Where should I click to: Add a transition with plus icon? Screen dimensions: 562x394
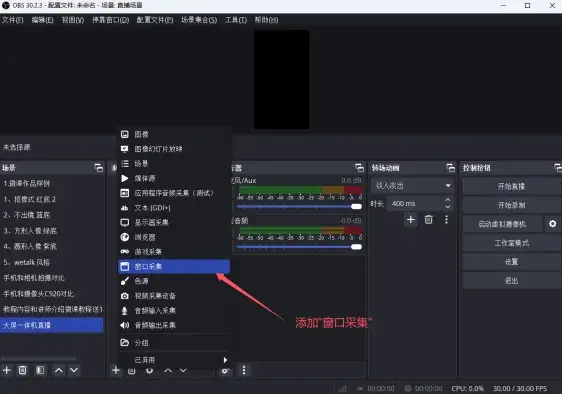coord(411,219)
